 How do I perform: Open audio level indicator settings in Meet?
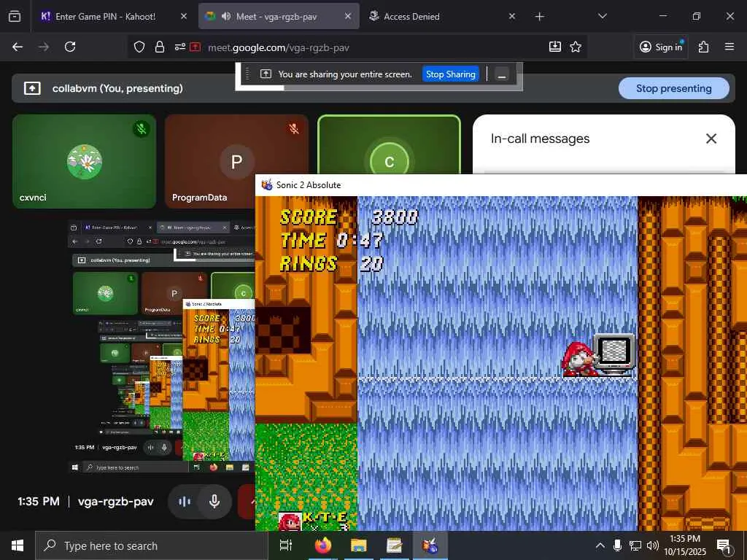click(x=184, y=502)
